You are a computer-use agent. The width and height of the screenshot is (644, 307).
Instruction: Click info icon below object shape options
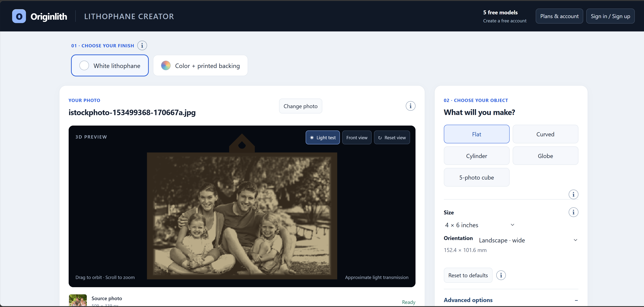[x=573, y=194]
